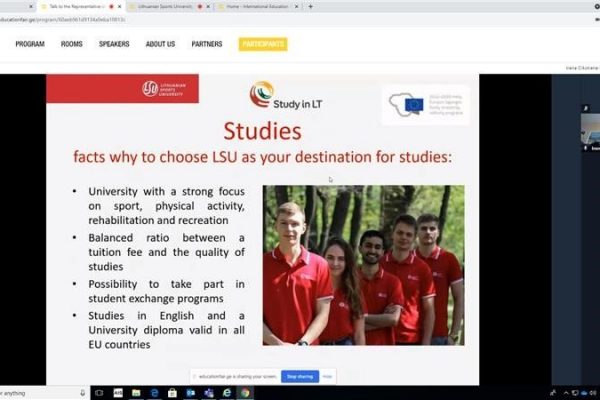The height and width of the screenshot is (400, 600).
Task: Click the Lithuanian Sports University logo
Action: (164, 89)
